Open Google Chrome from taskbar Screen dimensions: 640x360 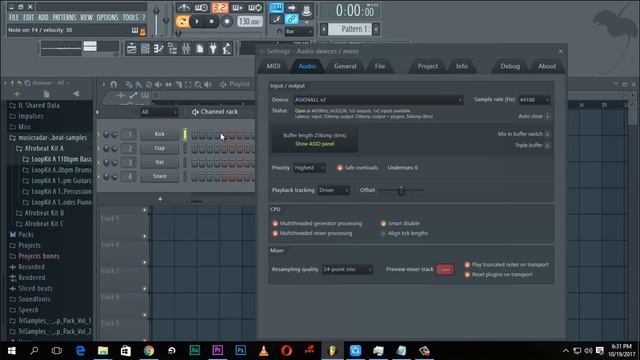coord(149,351)
